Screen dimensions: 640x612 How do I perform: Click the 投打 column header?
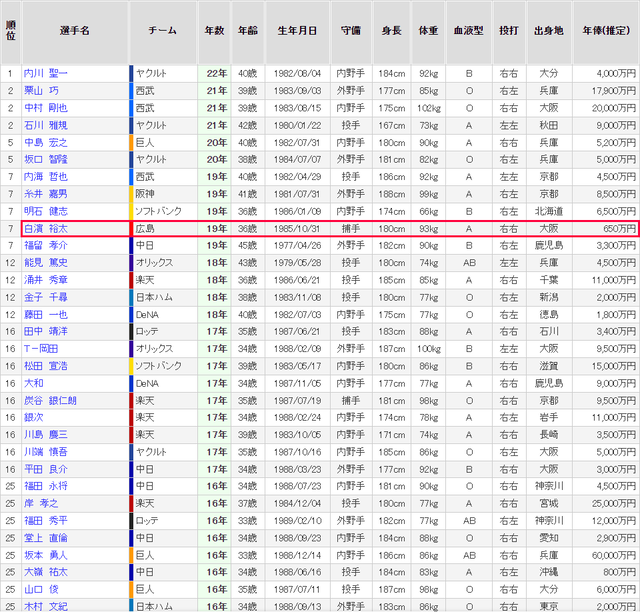click(509, 31)
